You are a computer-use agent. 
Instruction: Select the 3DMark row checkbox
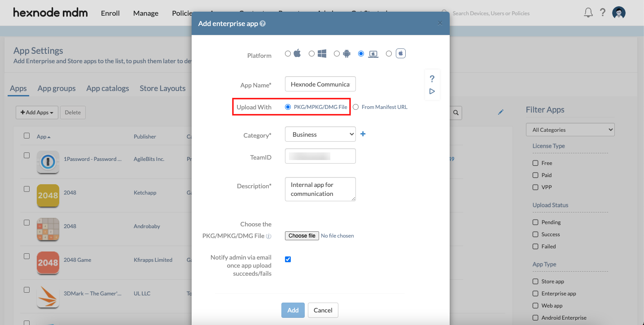tap(27, 290)
